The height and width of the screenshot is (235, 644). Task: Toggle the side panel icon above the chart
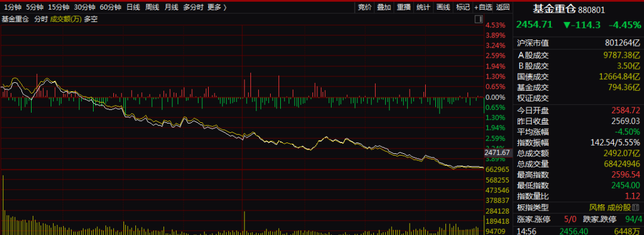(x=478, y=19)
